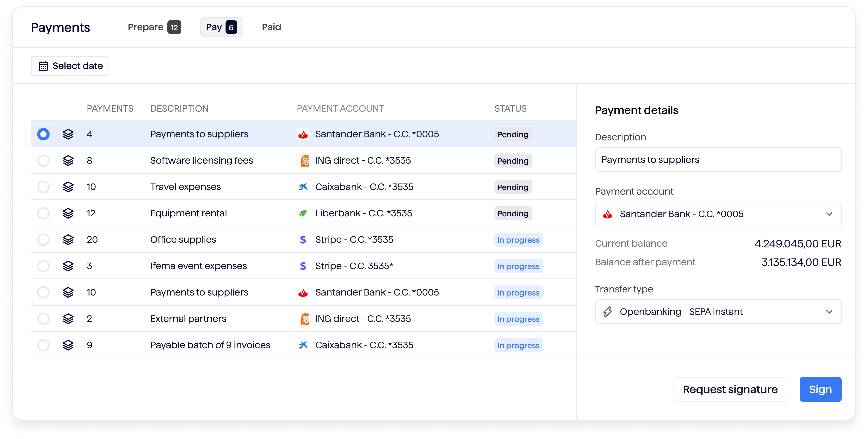This screenshot has width=868, height=439.
Task: Click the stack icon in Office supplies row
Action: [x=68, y=239]
